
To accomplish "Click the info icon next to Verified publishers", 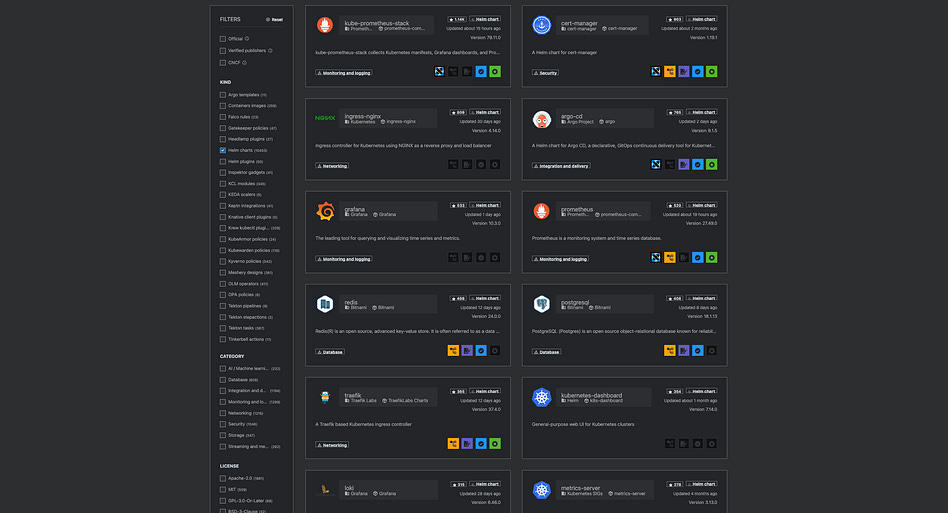I will click(x=270, y=51).
